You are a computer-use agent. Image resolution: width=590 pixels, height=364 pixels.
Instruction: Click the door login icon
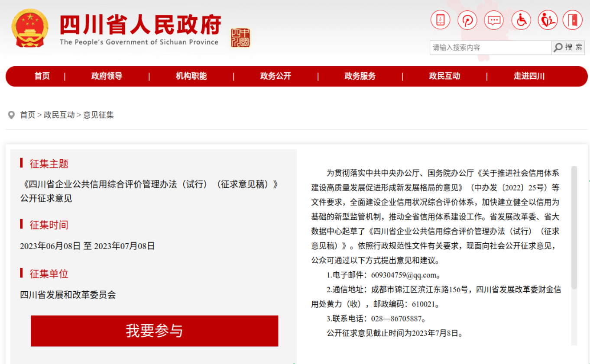click(572, 20)
